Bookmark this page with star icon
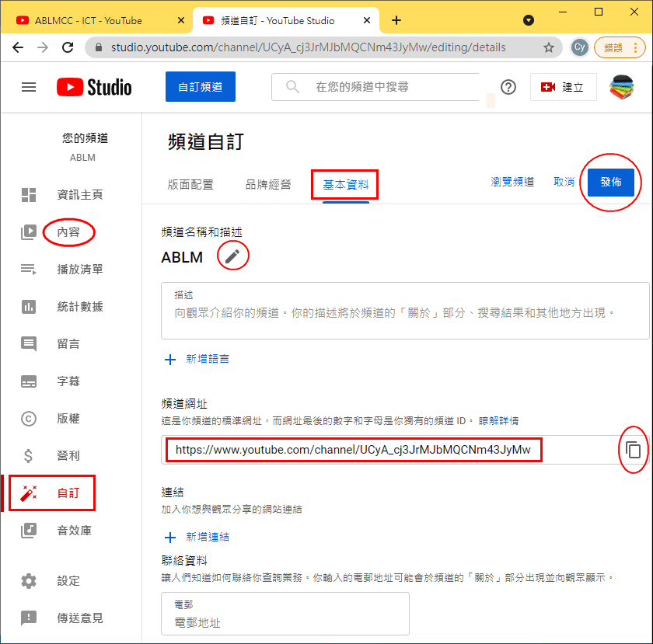Image resolution: width=653 pixels, height=644 pixels. (549, 47)
